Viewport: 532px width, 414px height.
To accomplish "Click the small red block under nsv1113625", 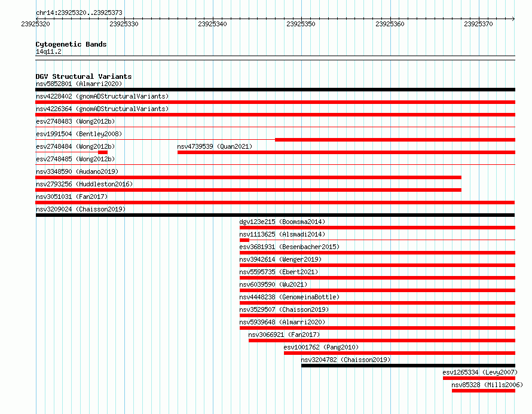I will 244,240.
